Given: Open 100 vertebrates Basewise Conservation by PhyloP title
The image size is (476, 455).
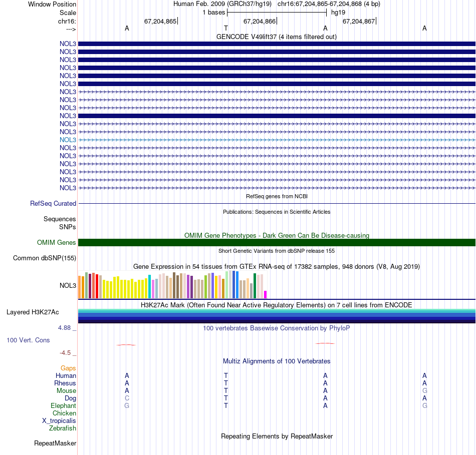Looking at the screenshot, I should point(277,328).
